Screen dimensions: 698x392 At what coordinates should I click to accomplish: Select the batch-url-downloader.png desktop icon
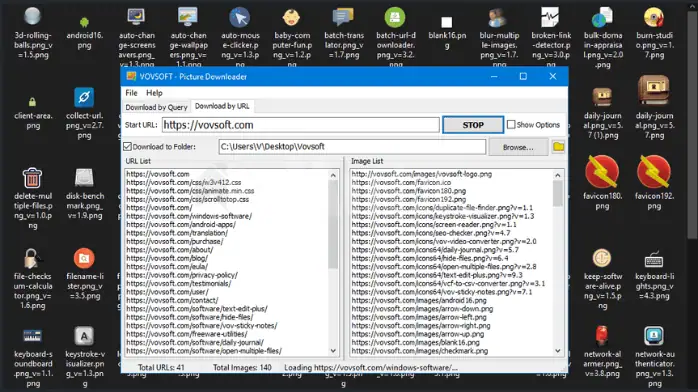pyautogui.click(x=395, y=17)
